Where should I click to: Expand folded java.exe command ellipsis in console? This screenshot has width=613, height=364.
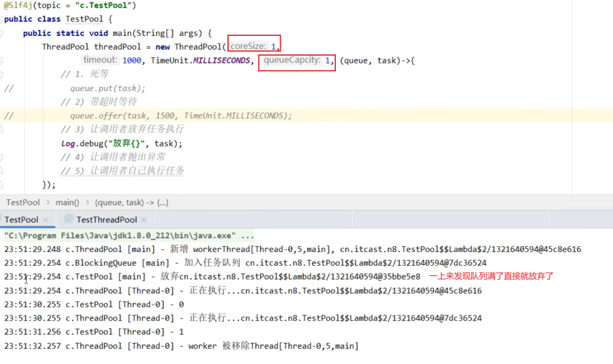pyautogui.click(x=247, y=235)
